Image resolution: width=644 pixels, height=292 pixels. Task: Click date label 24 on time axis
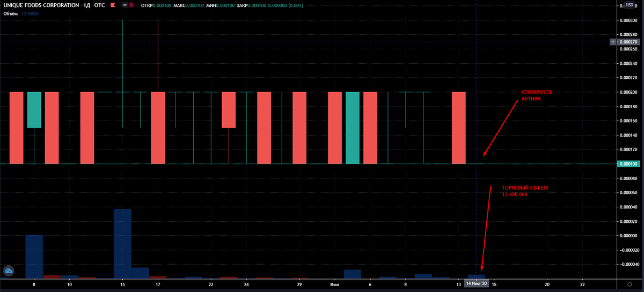[246, 284]
